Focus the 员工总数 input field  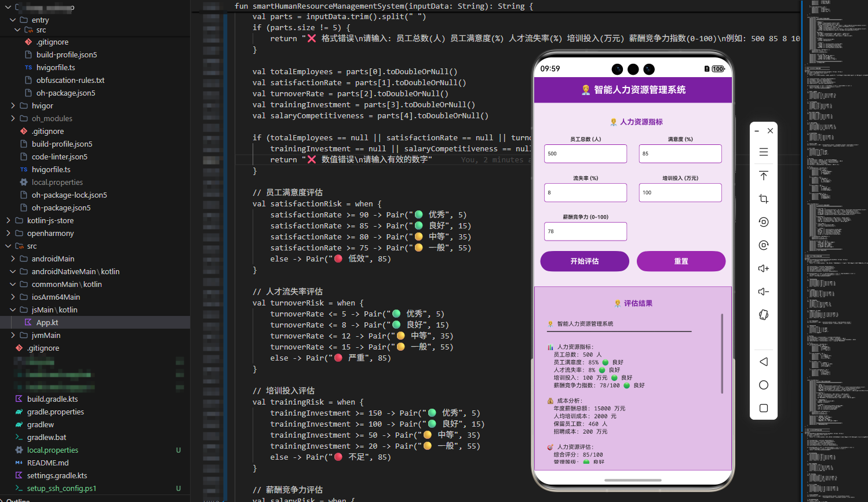[585, 154]
